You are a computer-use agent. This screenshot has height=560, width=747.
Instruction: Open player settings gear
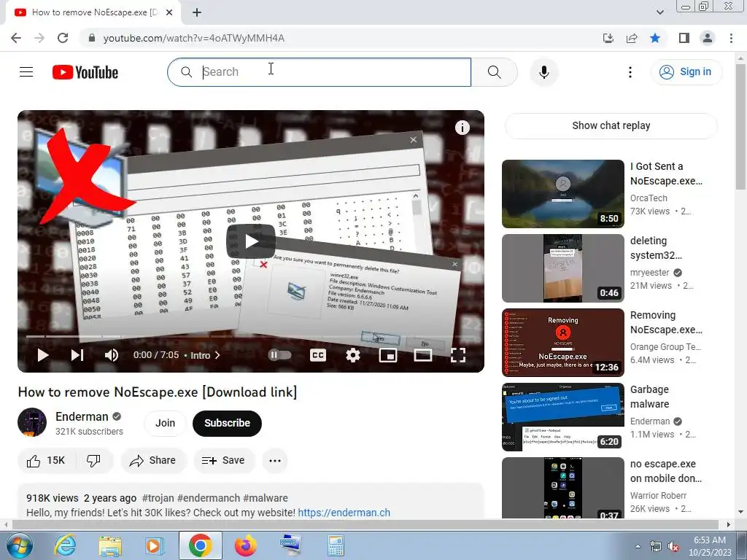click(x=353, y=355)
